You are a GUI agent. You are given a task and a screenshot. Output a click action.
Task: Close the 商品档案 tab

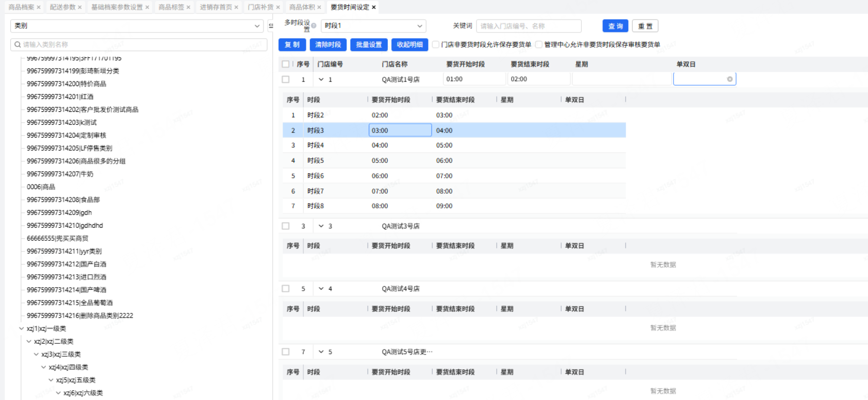pos(39,7)
